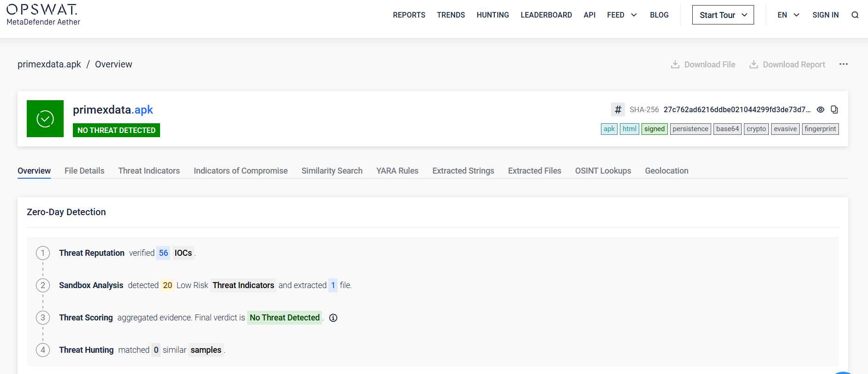The width and height of the screenshot is (868, 374).
Task: Select the crypto tag
Action: [756, 129]
